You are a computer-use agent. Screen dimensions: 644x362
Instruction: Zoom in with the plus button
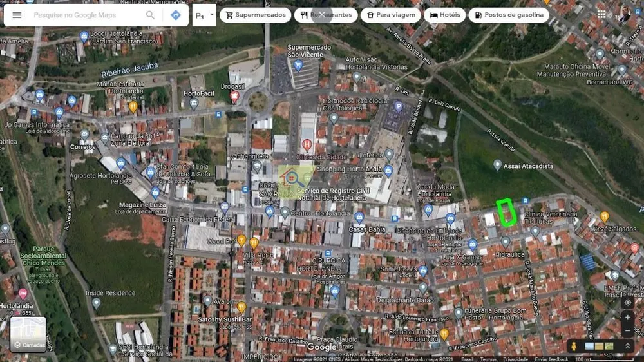pyautogui.click(x=627, y=317)
